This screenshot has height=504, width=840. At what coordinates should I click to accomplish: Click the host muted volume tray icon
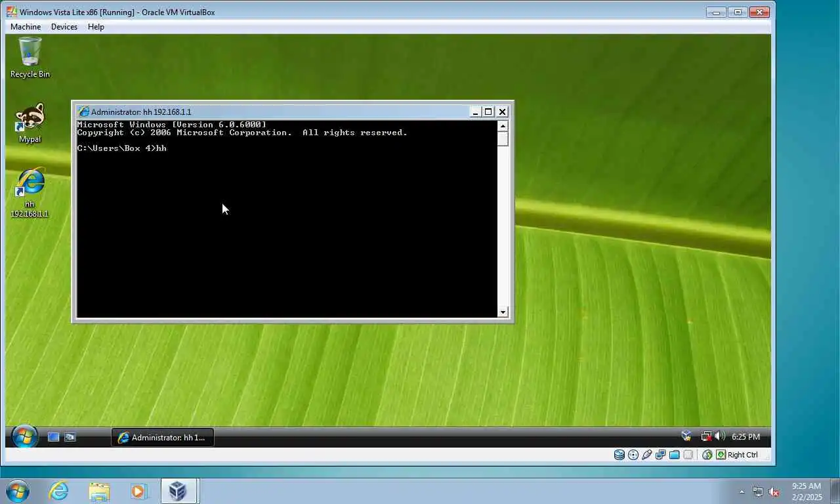click(774, 492)
